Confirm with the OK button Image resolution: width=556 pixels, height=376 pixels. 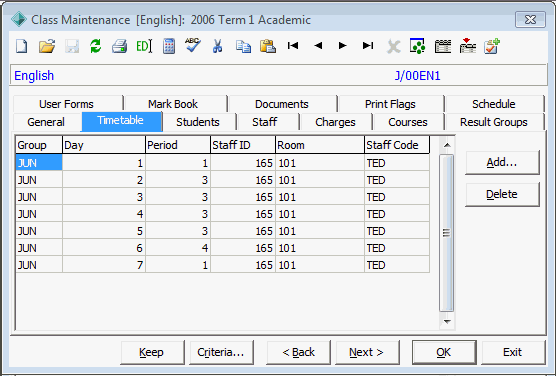point(444,352)
